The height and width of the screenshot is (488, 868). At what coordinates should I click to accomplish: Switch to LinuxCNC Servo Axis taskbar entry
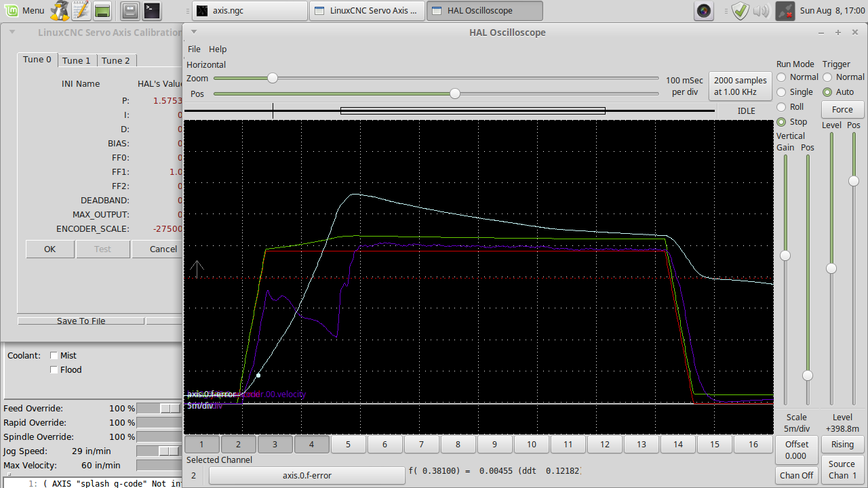tap(368, 10)
